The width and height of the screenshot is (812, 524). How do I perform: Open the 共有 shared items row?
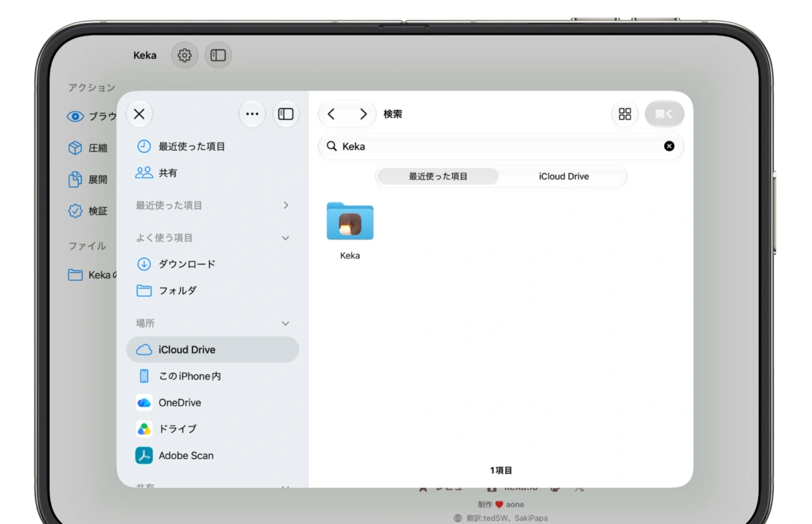[213, 173]
